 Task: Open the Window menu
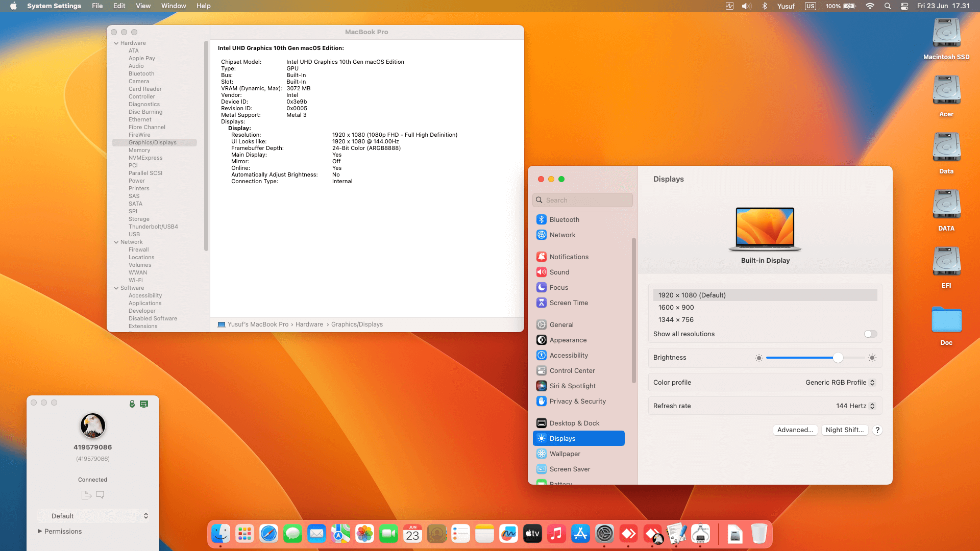(x=174, y=6)
